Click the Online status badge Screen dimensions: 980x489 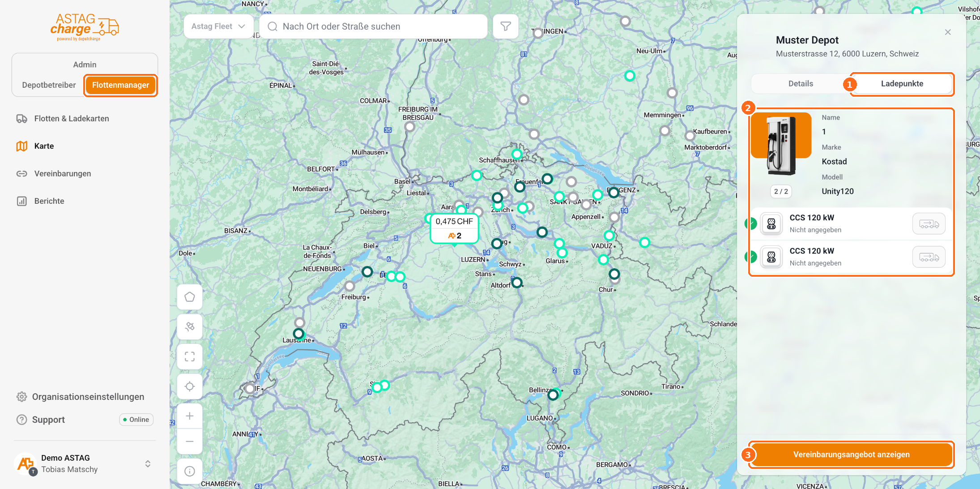136,420
